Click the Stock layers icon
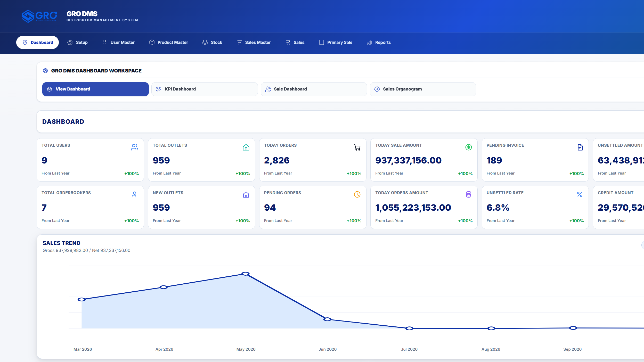This screenshot has height=362, width=644. [x=205, y=42]
